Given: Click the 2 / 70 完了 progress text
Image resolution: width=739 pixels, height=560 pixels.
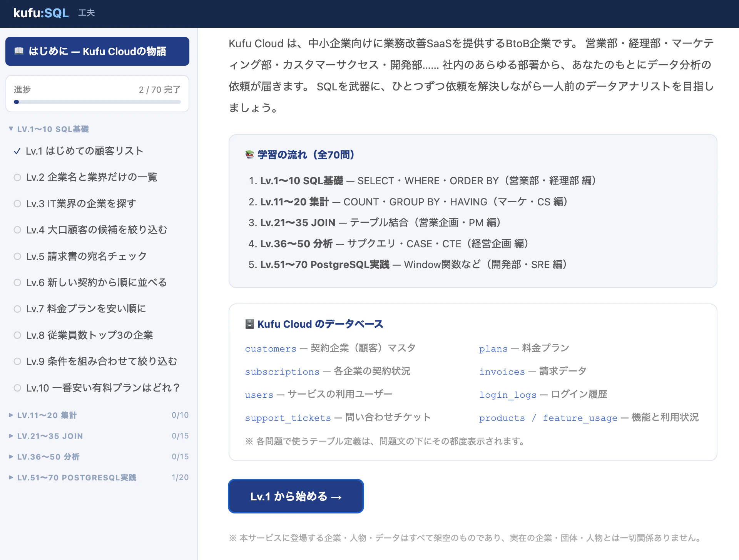Looking at the screenshot, I should pyautogui.click(x=160, y=90).
